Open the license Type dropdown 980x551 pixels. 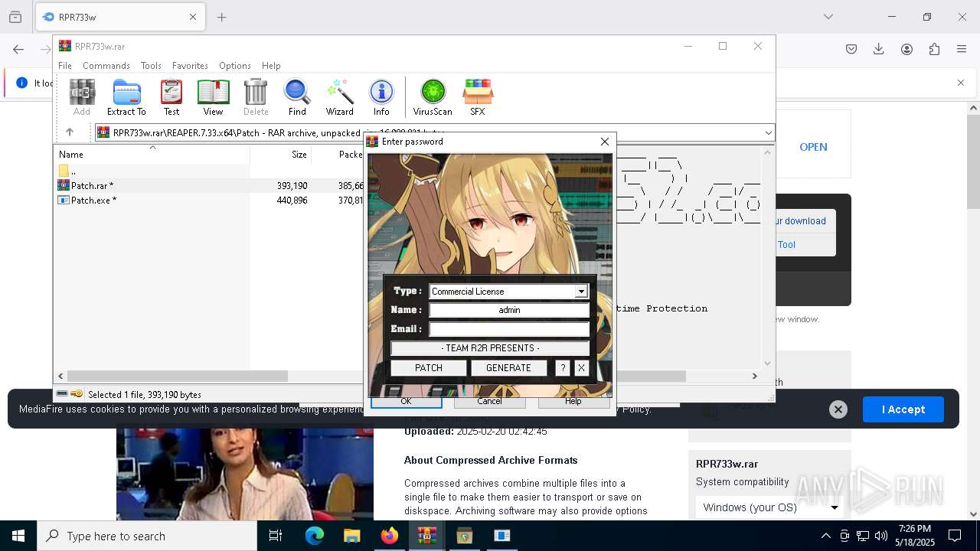(x=581, y=292)
